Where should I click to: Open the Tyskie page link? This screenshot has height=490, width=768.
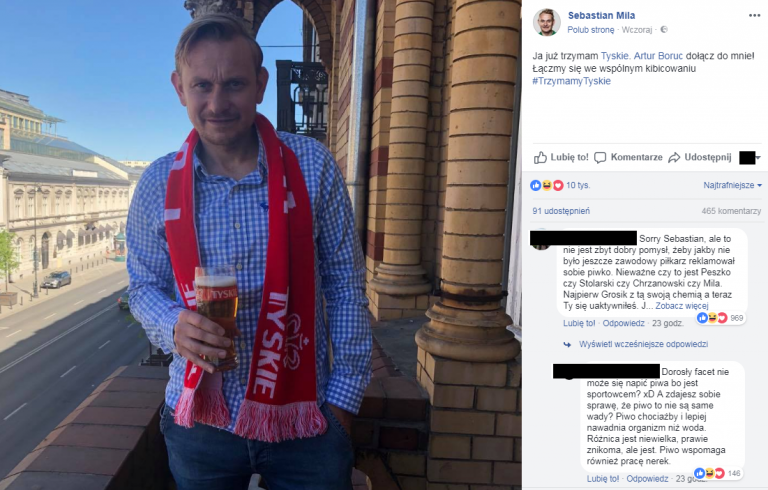click(614, 56)
